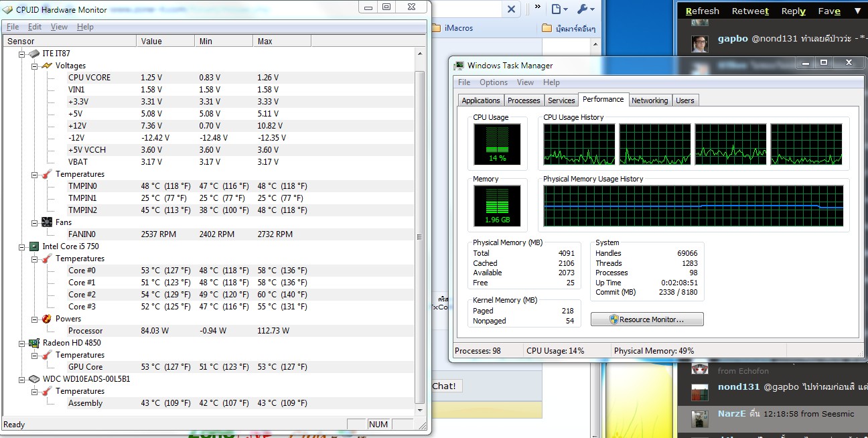This screenshot has height=438, width=868.
Task: Click the CPU Usage 14 % gauge
Action: tap(497, 144)
